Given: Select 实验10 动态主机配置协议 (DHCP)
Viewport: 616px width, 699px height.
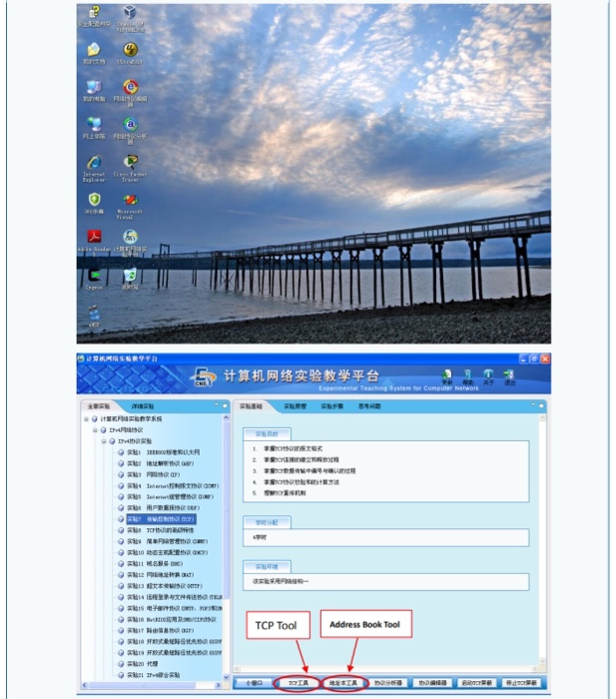Looking at the screenshot, I should (x=168, y=553).
